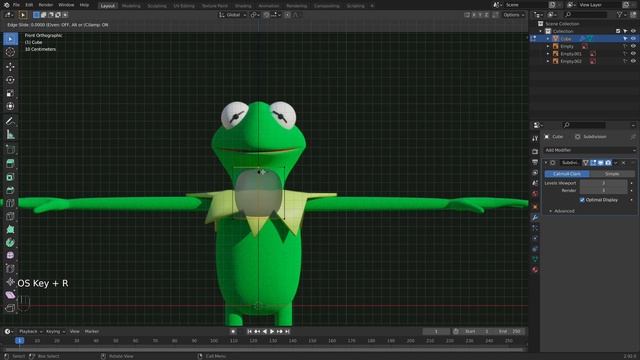Select the Transform tool
Viewport: 640px width, 360px height.
point(10,107)
